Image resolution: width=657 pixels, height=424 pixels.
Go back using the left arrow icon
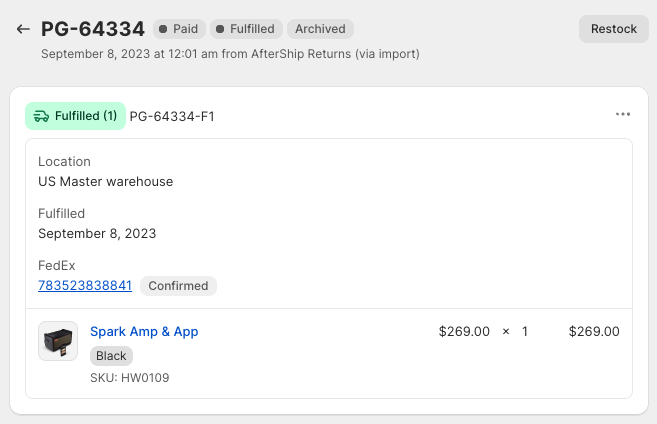click(23, 29)
